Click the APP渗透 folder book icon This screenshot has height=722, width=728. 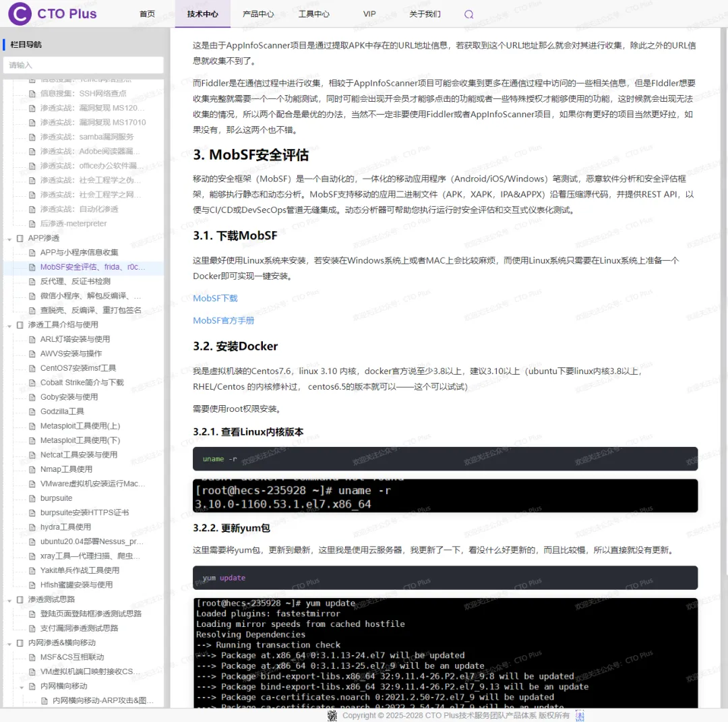click(20, 238)
